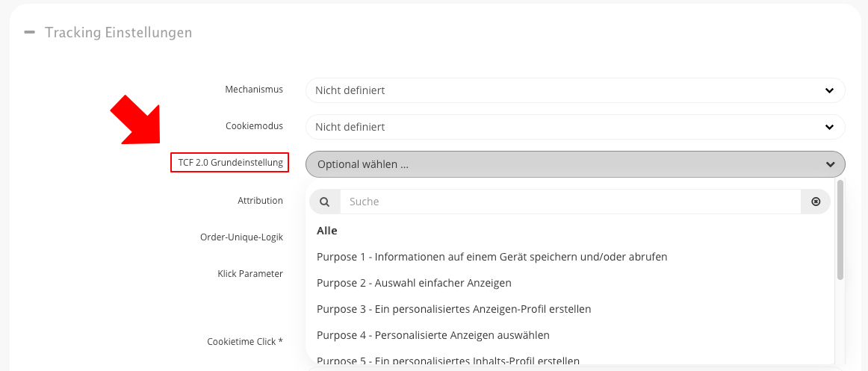Screen dimensions: 868x371
Task: Click the magnifier icon in search box
Action: click(324, 202)
